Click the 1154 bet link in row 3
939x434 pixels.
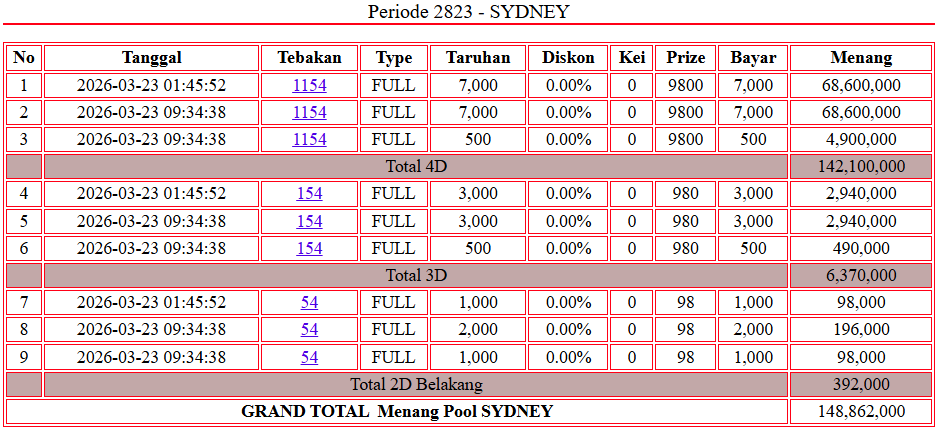point(309,140)
